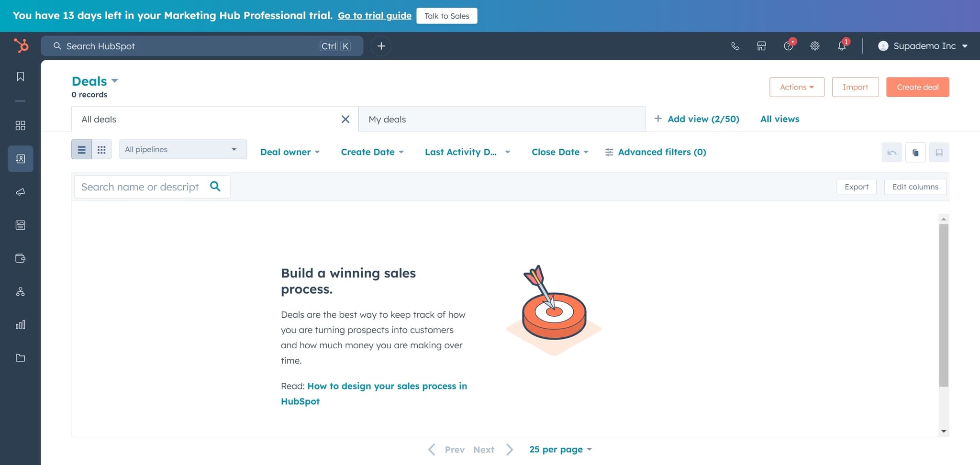980x465 pixels.
Task: Open the Reporting bar chart sidebar icon
Action: 20,325
